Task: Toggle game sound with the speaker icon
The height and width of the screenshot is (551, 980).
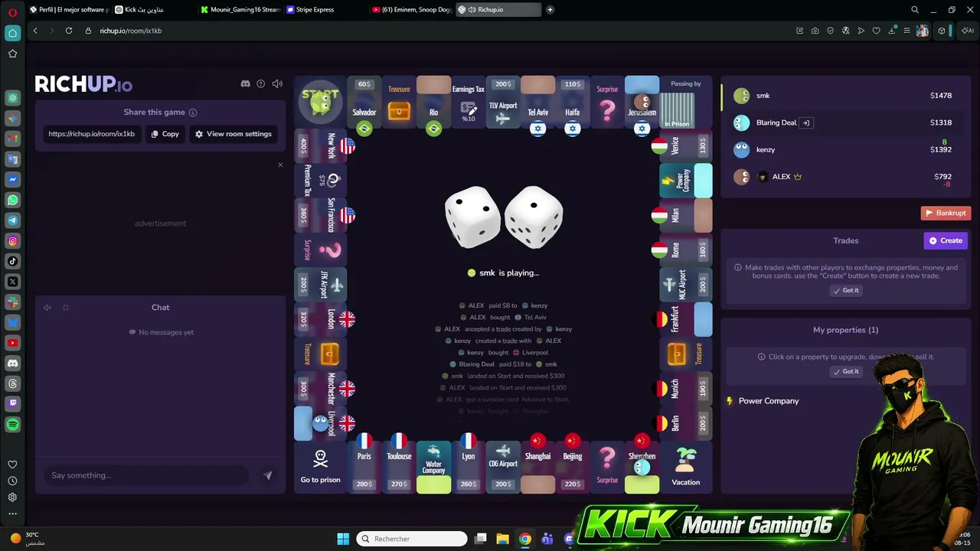Action: tap(277, 83)
